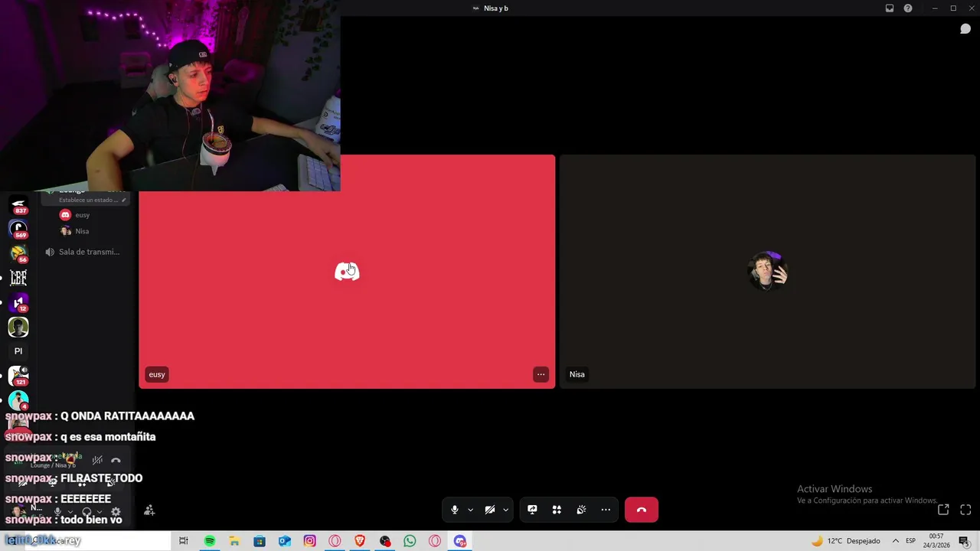
Task: Disconnect from the call with red button
Action: pyautogui.click(x=642, y=510)
